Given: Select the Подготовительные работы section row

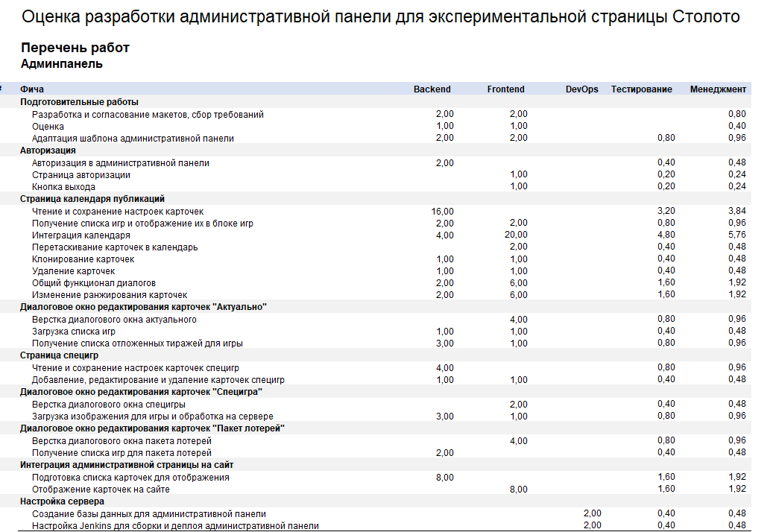Looking at the screenshot, I should pos(79,102).
